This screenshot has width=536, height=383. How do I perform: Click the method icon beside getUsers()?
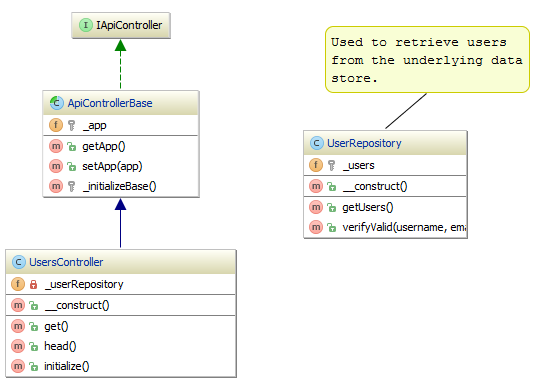(x=316, y=207)
